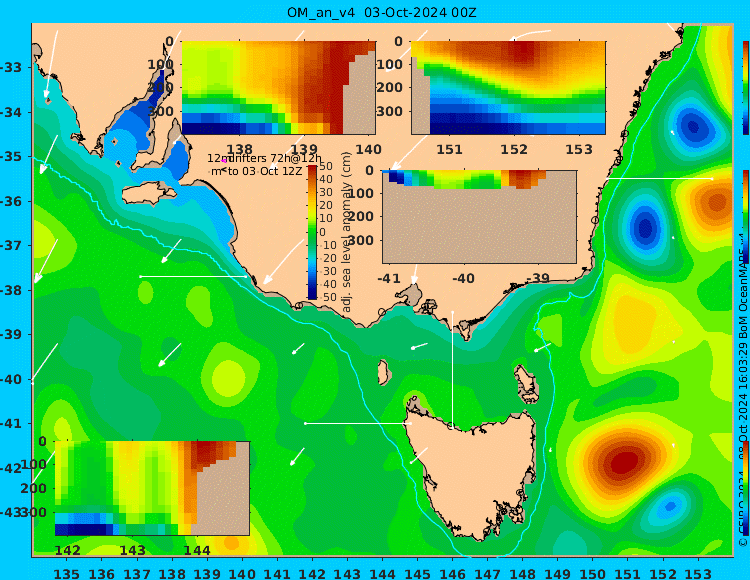Click the -33 latitude axis label
This screenshot has height=580, width=750.
(x=11, y=67)
